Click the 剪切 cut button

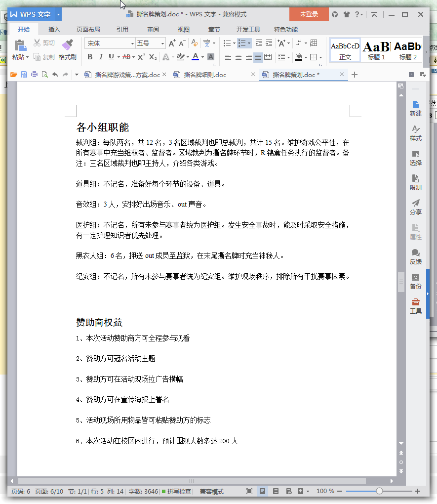click(44, 43)
